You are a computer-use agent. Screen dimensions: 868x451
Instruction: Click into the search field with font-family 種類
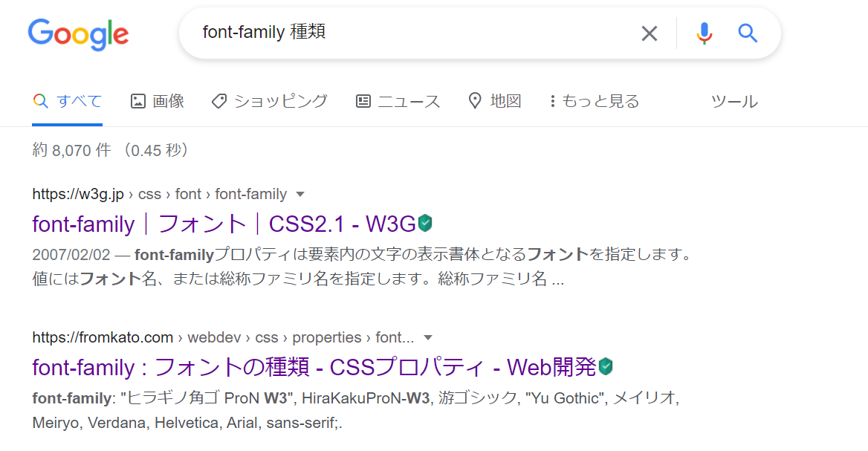click(x=409, y=33)
